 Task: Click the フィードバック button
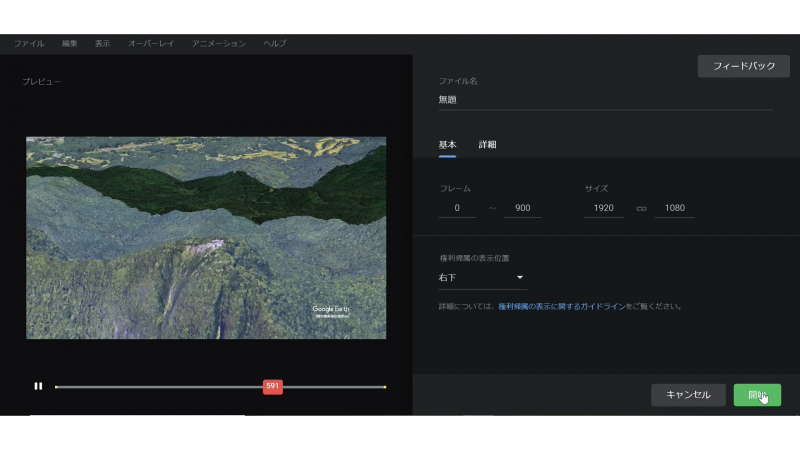pos(743,66)
